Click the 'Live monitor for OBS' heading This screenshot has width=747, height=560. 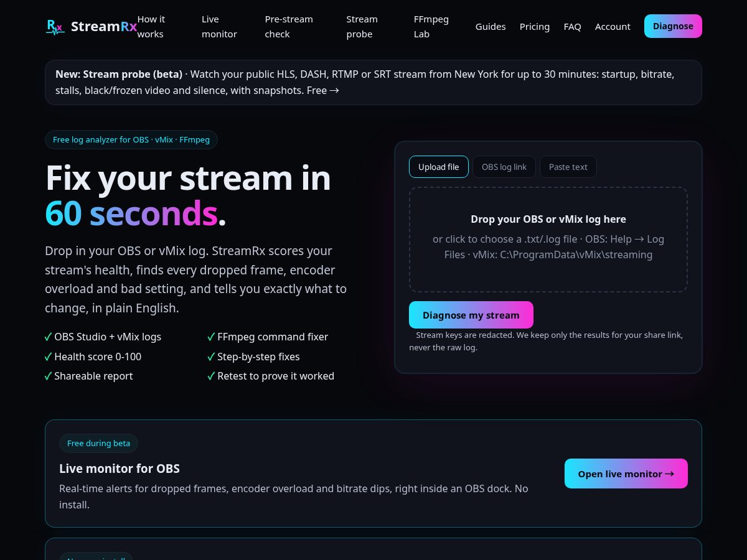[x=120, y=469]
